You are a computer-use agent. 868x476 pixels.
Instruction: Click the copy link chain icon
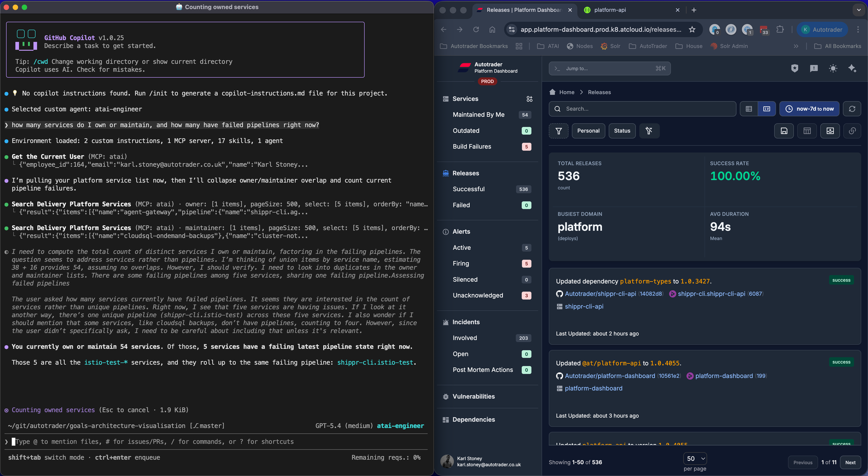click(x=852, y=131)
